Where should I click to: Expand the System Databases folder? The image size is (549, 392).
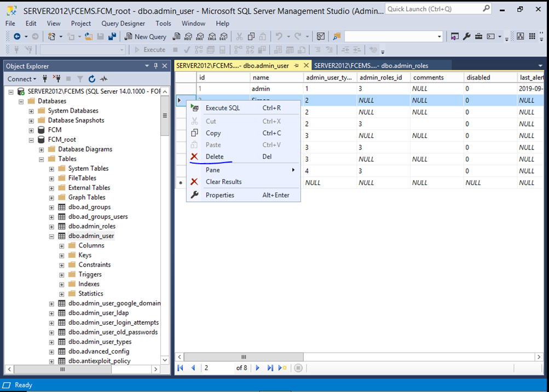(31, 111)
